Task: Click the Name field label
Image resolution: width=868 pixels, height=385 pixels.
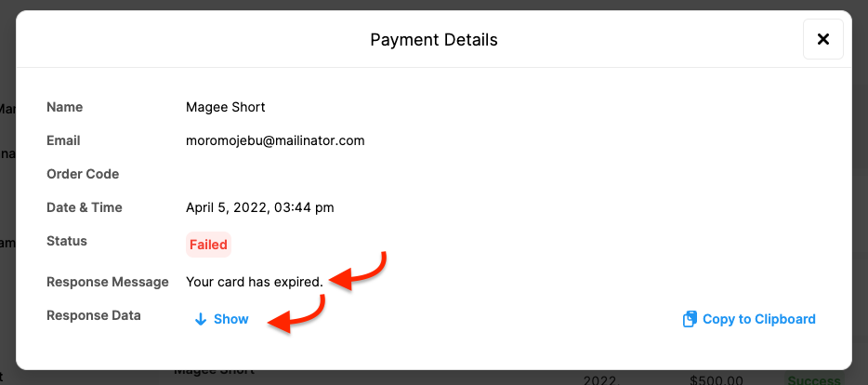Action: click(x=65, y=107)
